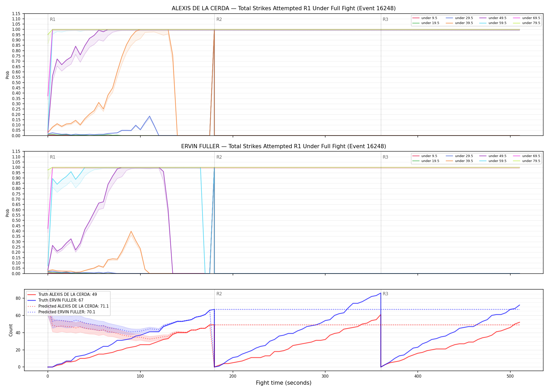Select 'under 49.5' in Alexis chart legend
The height and width of the screenshot is (392, 549).
(493, 18)
